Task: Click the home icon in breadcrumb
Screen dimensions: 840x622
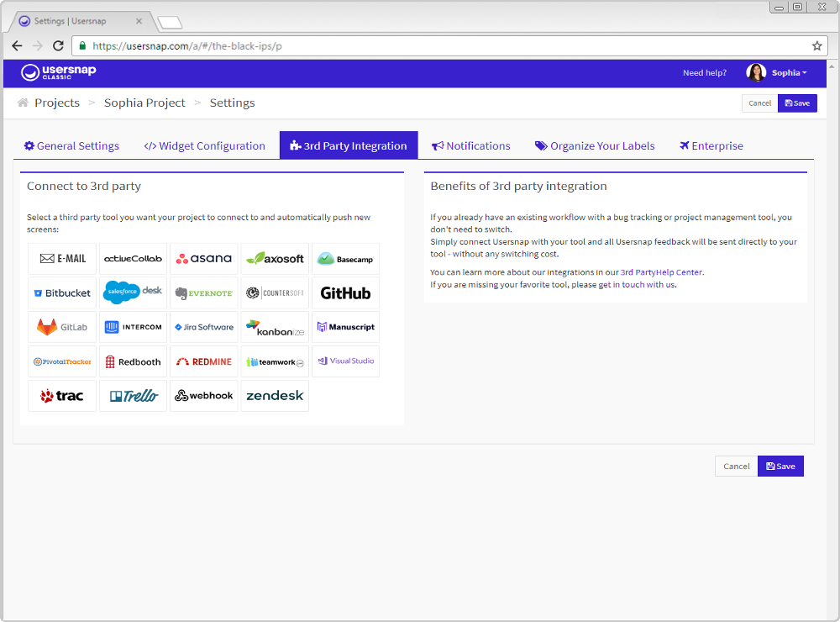Action: (23, 103)
